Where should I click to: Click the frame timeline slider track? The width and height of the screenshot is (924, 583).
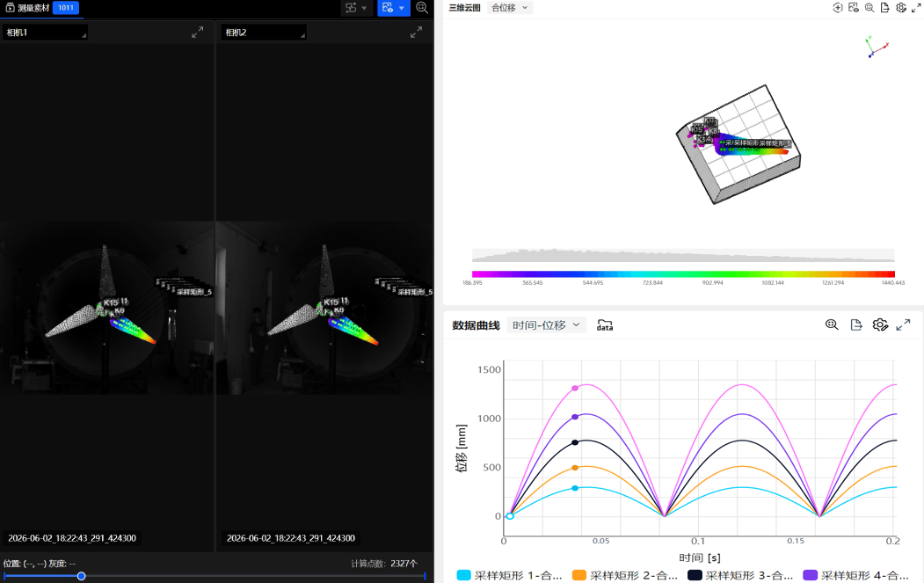pyautogui.click(x=215, y=576)
